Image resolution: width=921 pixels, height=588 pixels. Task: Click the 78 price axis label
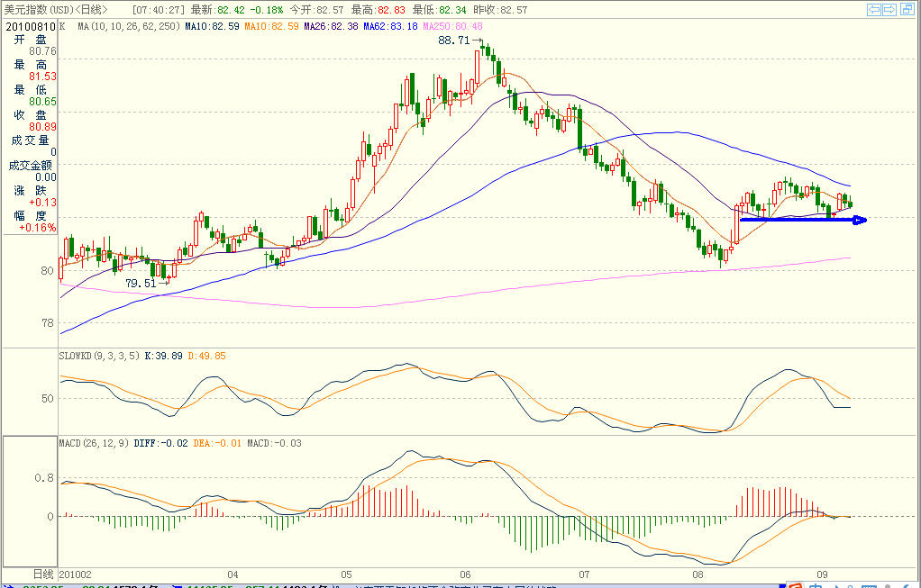coord(47,322)
